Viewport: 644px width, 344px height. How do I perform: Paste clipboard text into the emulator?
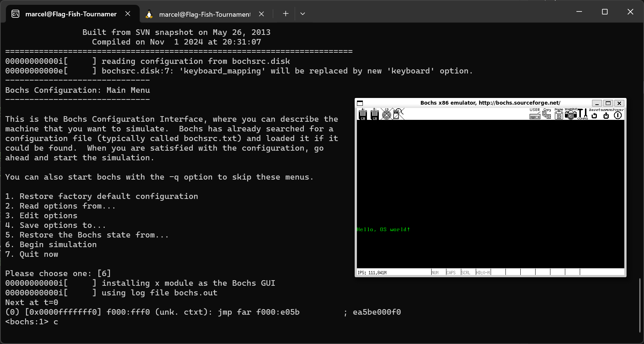[x=559, y=115]
